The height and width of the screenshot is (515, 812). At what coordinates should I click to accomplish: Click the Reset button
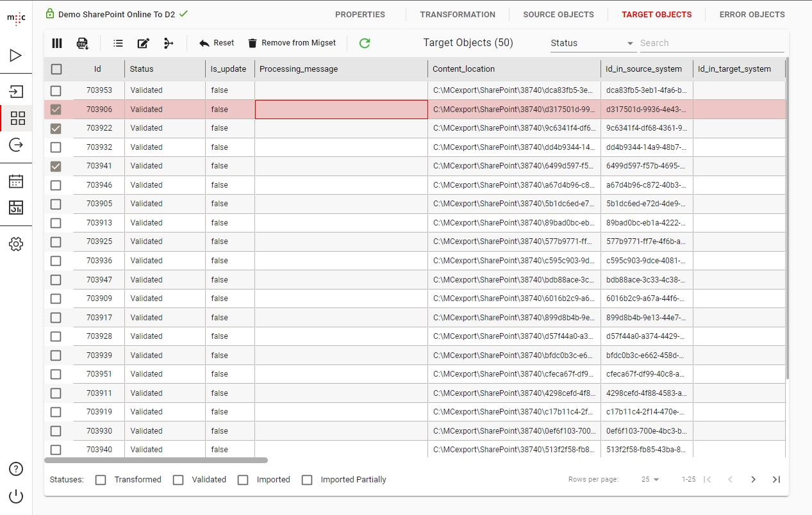[x=217, y=43]
